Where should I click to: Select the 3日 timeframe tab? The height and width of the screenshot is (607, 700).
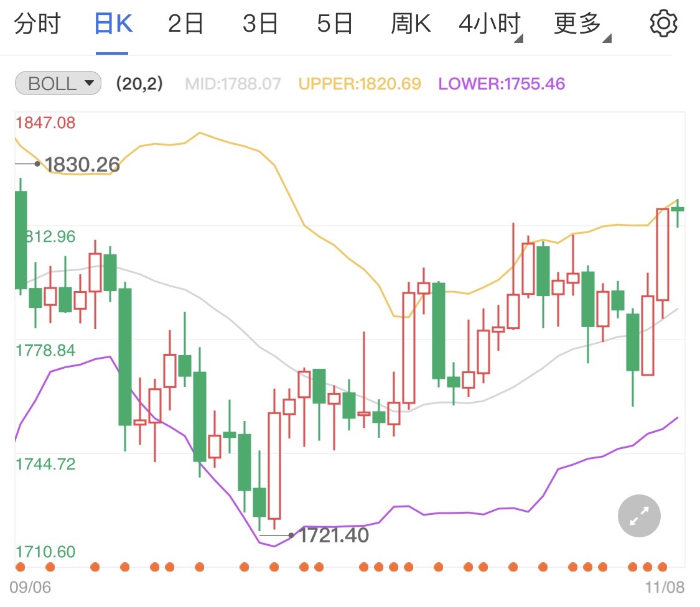[260, 24]
